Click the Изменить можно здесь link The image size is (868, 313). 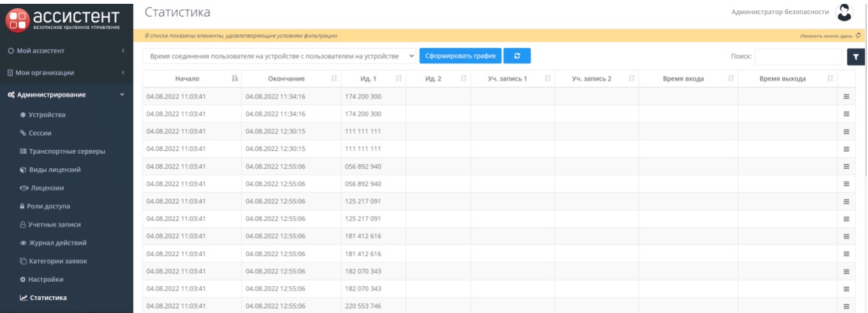(827, 36)
